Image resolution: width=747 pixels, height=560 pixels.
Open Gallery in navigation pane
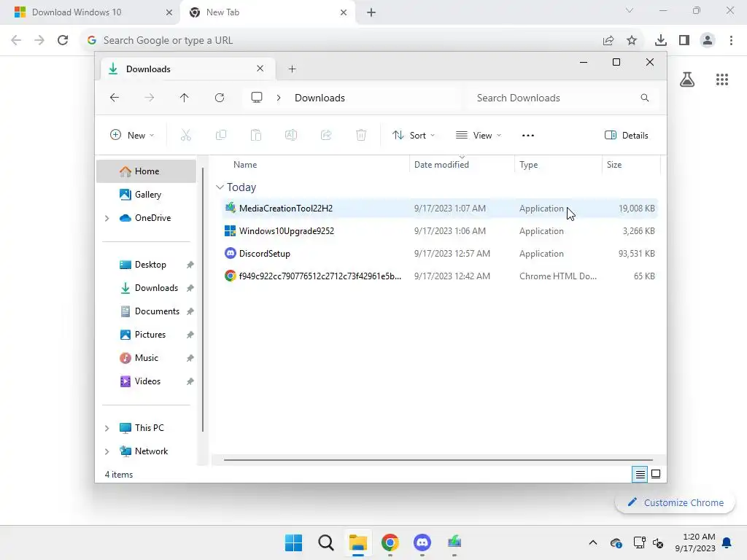146,194
